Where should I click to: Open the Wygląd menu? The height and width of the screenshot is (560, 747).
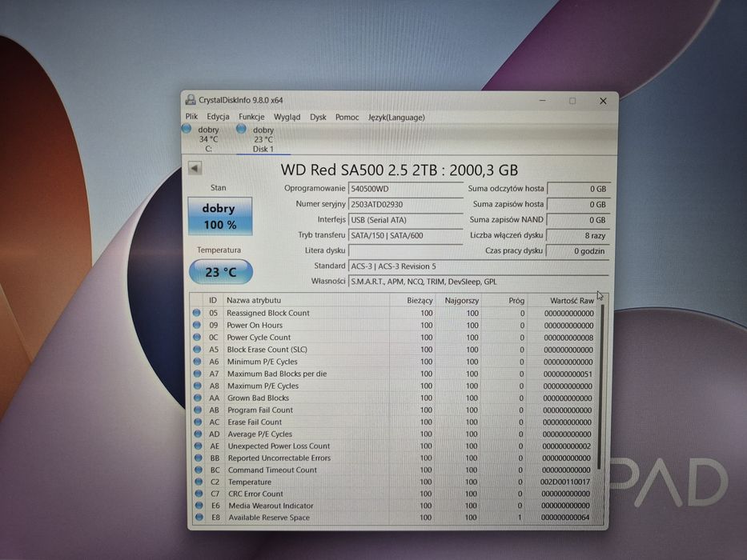click(x=287, y=117)
